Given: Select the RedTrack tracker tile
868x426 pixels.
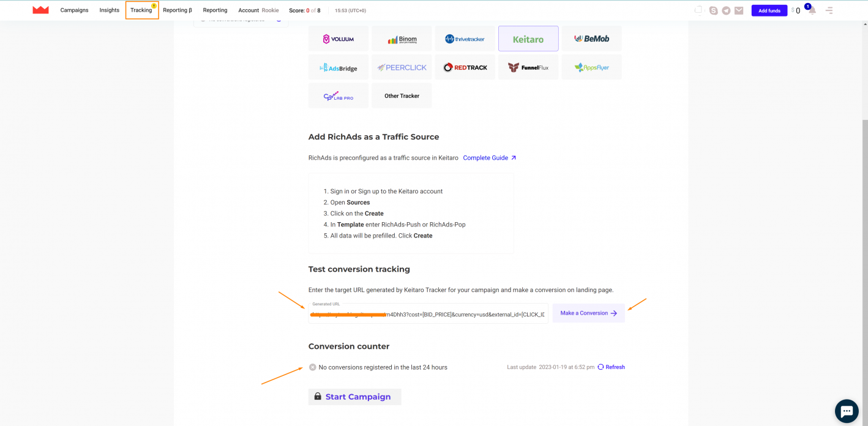Looking at the screenshot, I should coord(465,67).
